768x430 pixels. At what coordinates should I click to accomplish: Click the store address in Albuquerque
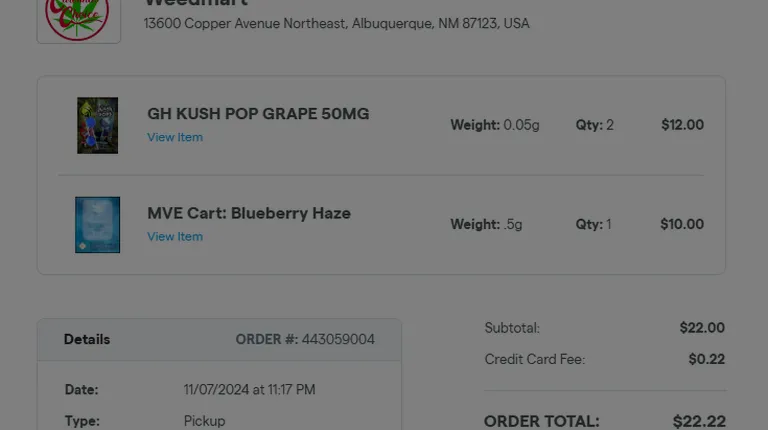point(336,24)
